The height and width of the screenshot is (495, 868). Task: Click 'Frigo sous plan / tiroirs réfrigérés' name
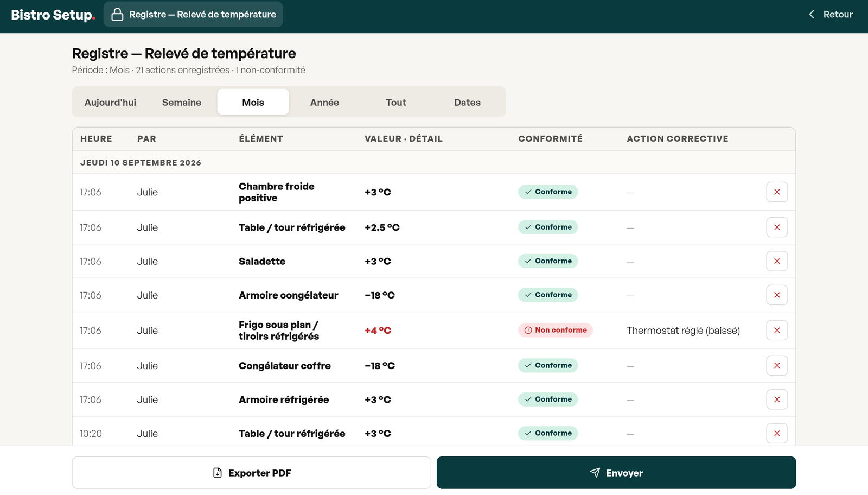(x=279, y=331)
